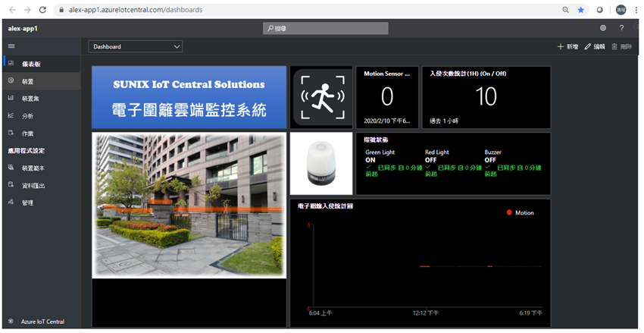Bookmark page with the star icon
This screenshot has height=333, width=644.
[x=581, y=10]
